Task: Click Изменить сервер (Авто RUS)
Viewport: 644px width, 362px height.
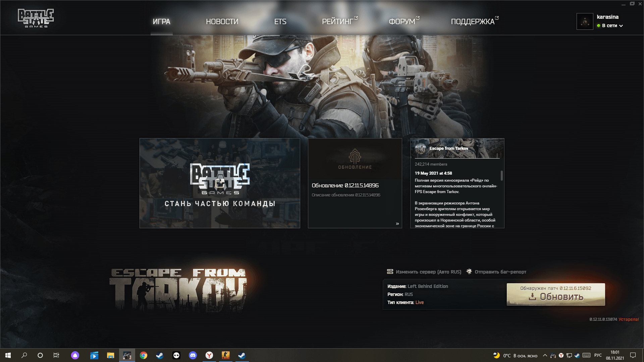Action: (x=428, y=272)
